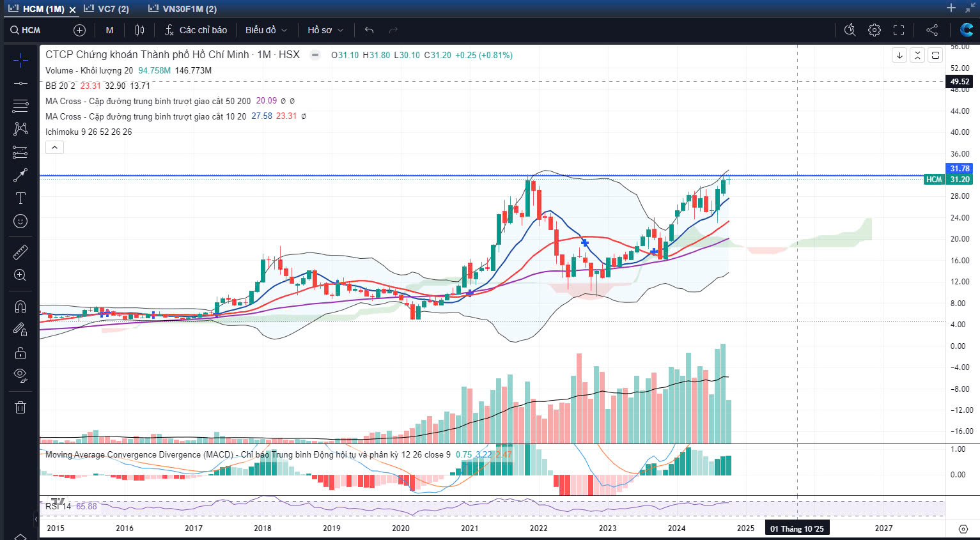Click the blue 31.78 price line label

tap(960, 169)
